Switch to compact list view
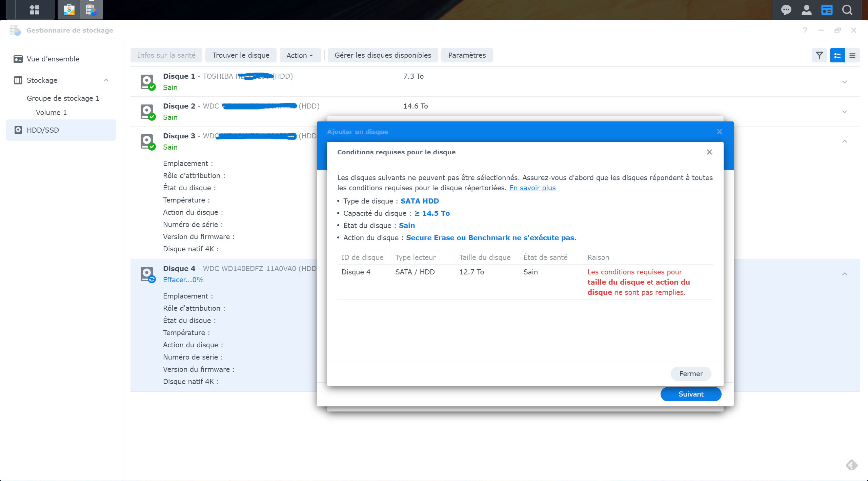 852,55
